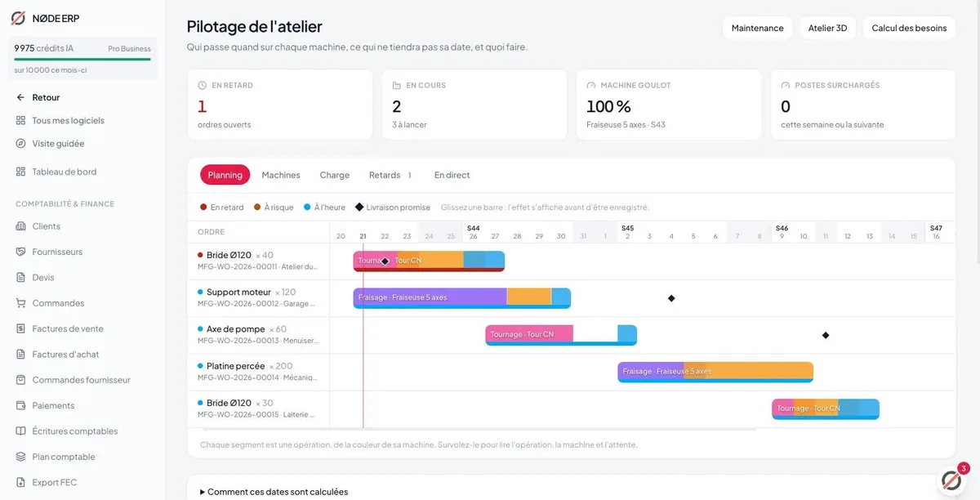Click the "S45" week label
The image size is (980, 500).
(x=627, y=229)
